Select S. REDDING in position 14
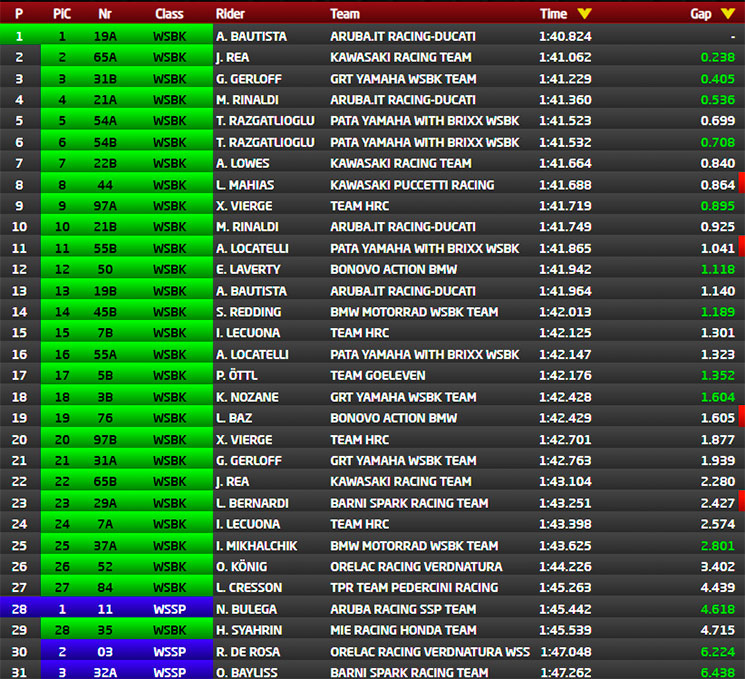The height and width of the screenshot is (679, 745). click(x=248, y=312)
